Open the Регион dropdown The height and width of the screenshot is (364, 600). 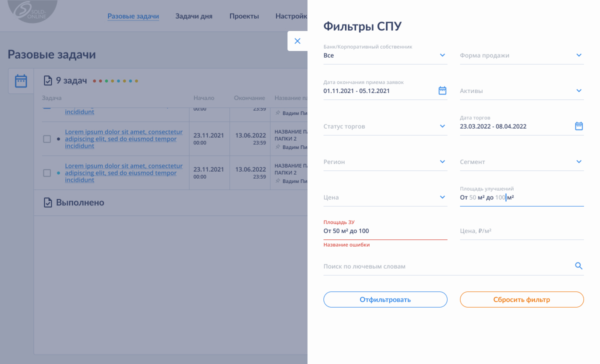[x=385, y=162]
